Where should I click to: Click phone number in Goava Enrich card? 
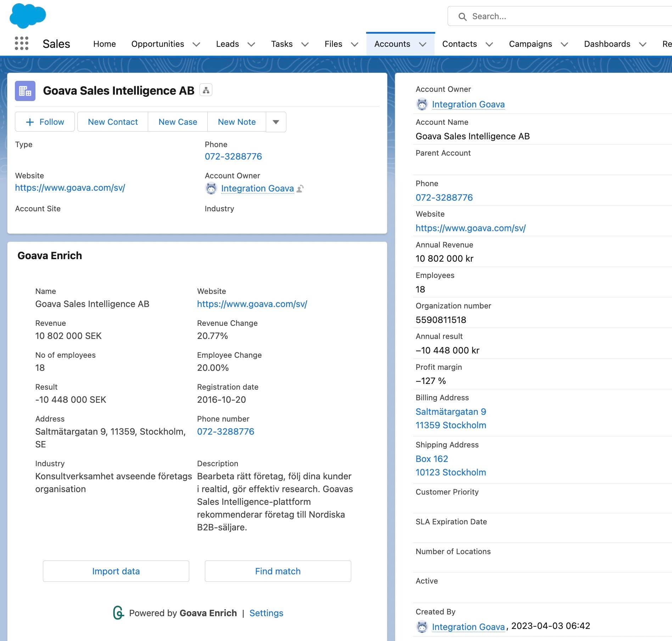point(225,431)
